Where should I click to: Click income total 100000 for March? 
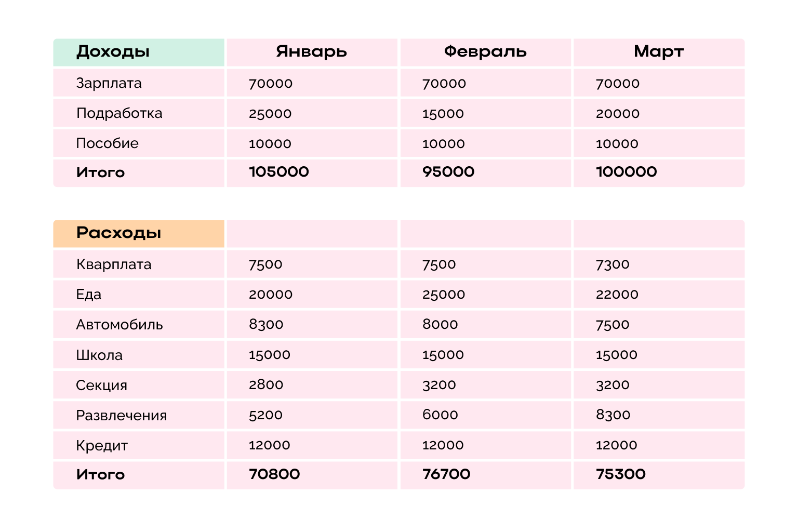(626, 172)
